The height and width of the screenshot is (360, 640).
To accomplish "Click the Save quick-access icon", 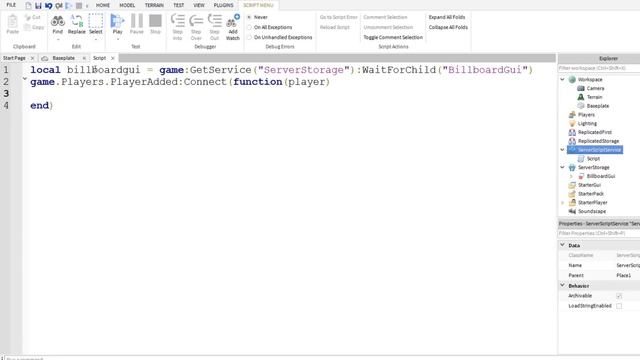I will 38,5.
